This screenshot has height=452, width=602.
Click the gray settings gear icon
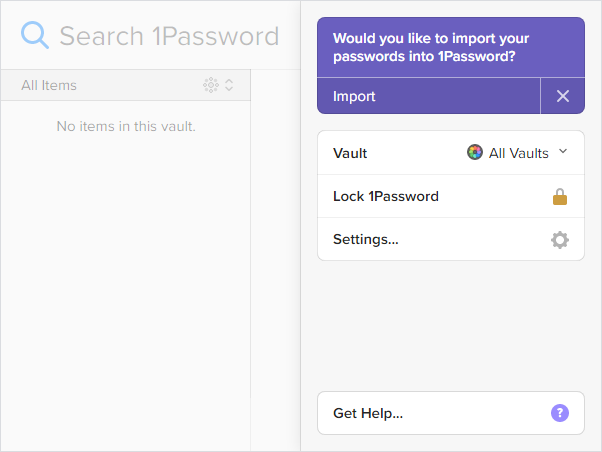pyautogui.click(x=560, y=240)
